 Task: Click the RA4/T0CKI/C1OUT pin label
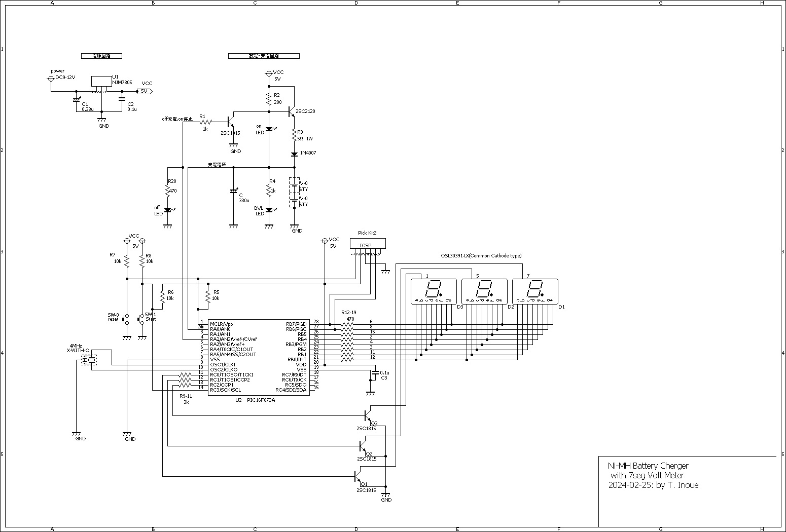pyautogui.click(x=231, y=349)
